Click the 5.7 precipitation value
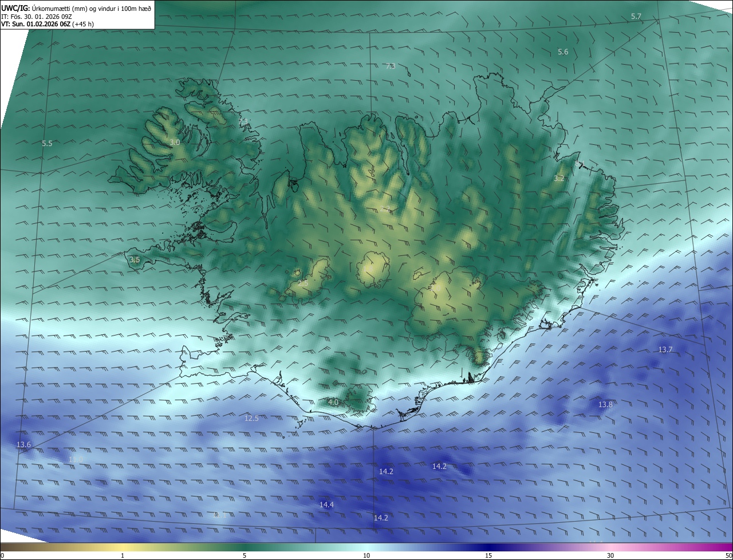The height and width of the screenshot is (560, 733). pyautogui.click(x=636, y=16)
